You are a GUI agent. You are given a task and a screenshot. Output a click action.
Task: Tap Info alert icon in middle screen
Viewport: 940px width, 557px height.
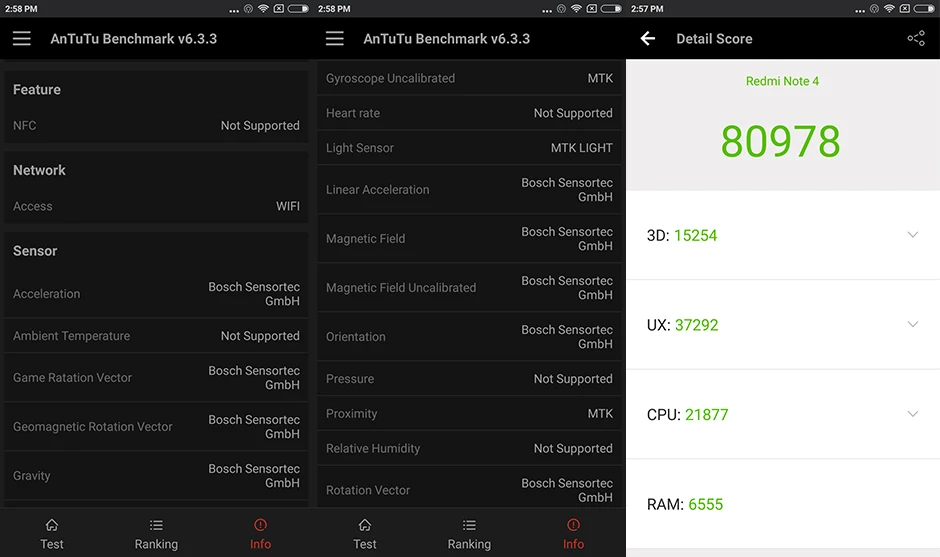coord(573,525)
